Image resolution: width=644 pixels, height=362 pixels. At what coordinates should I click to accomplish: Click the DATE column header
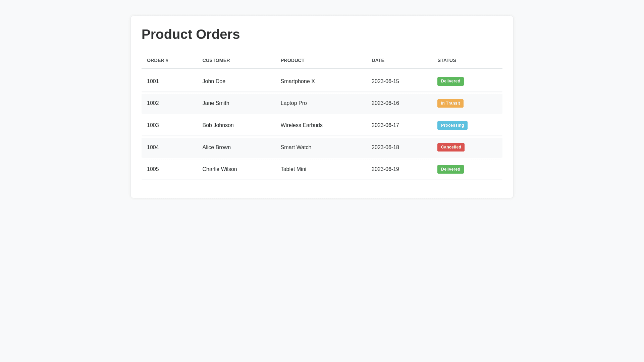(378, 60)
